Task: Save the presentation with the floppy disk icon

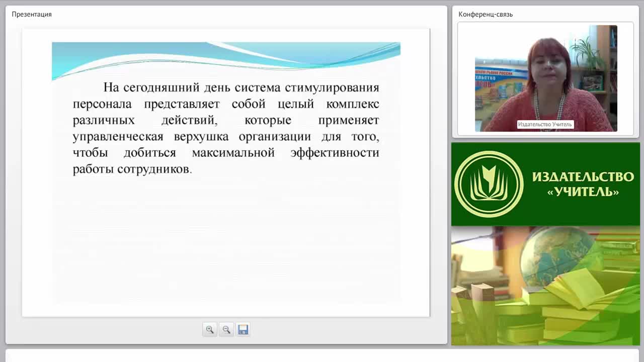Action: click(243, 329)
